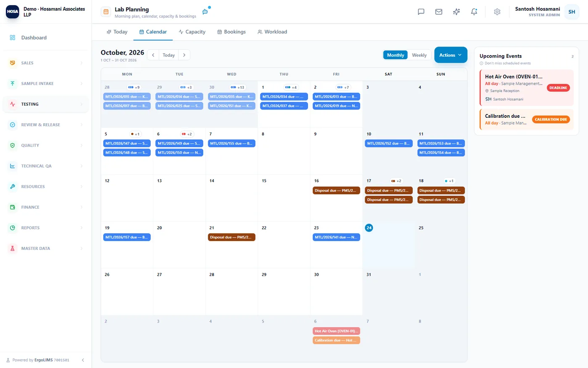
Task: Go to previous month arrow
Action: tap(153, 55)
